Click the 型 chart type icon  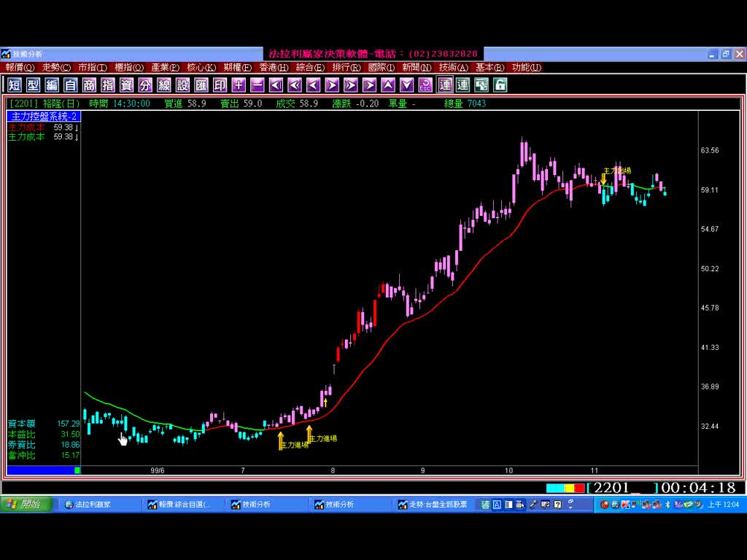[34, 85]
